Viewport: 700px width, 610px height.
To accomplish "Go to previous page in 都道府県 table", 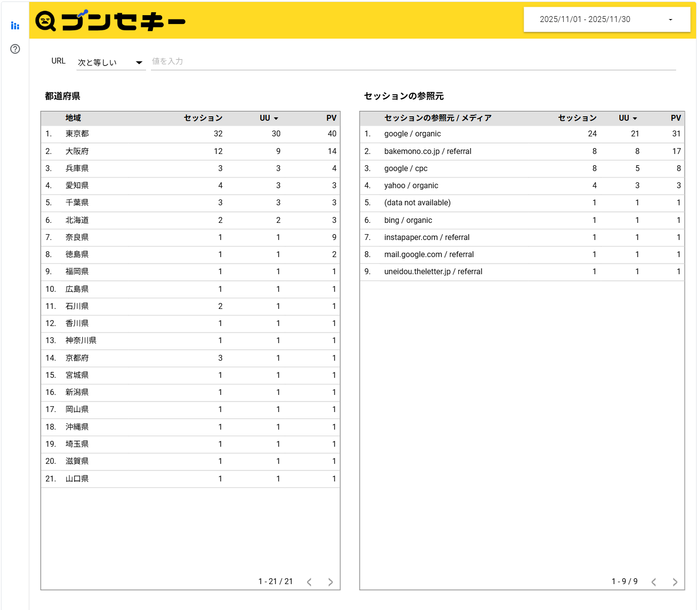I will click(x=309, y=582).
